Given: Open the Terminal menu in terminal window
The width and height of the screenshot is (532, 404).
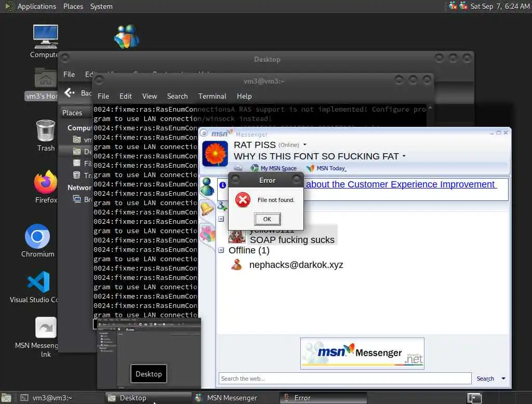Looking at the screenshot, I should pyautogui.click(x=212, y=97).
